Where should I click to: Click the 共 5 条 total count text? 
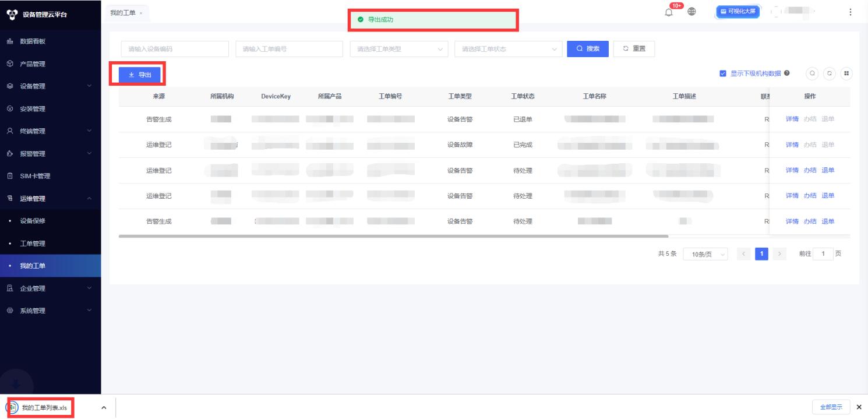[x=667, y=254]
